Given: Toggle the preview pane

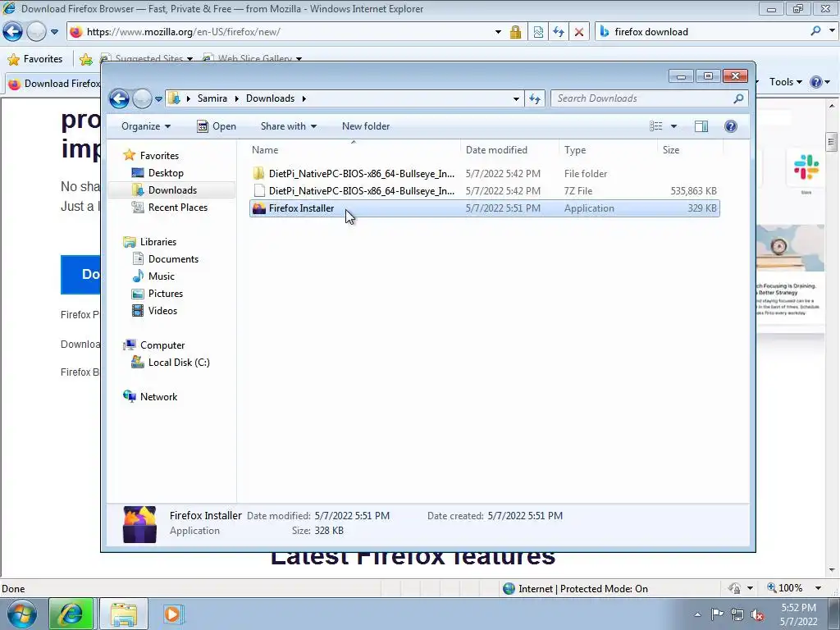Looking at the screenshot, I should [x=701, y=126].
